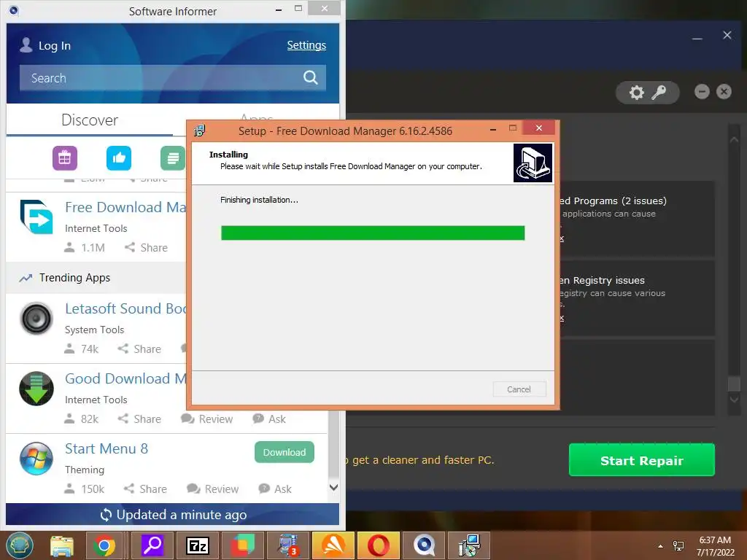Image resolution: width=747 pixels, height=560 pixels.
Task: Click Review under Good Download Manager
Action: pos(206,419)
